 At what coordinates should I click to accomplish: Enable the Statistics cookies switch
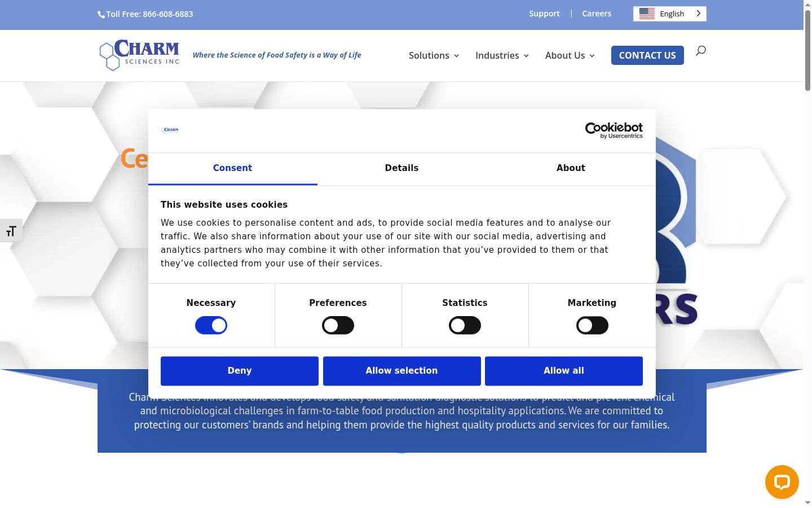pos(465,325)
